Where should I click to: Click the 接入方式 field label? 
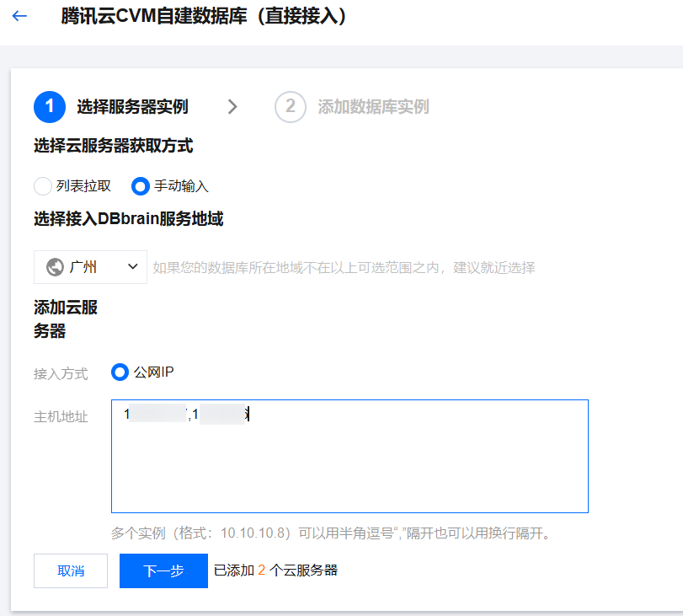(x=61, y=373)
